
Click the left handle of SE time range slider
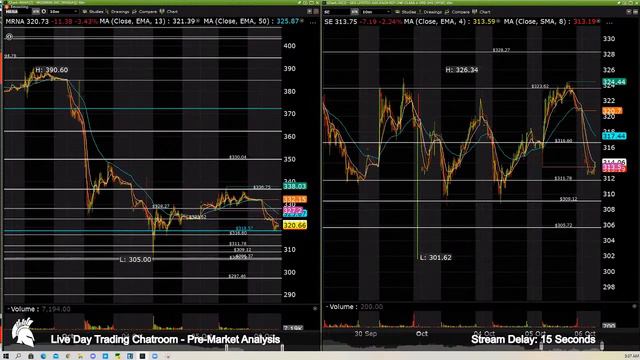pyautogui.click(x=541, y=347)
